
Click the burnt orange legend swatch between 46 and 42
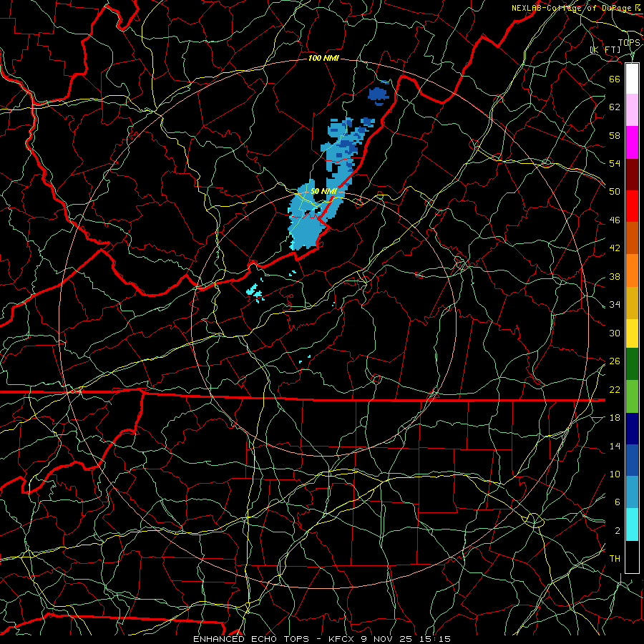click(x=632, y=238)
